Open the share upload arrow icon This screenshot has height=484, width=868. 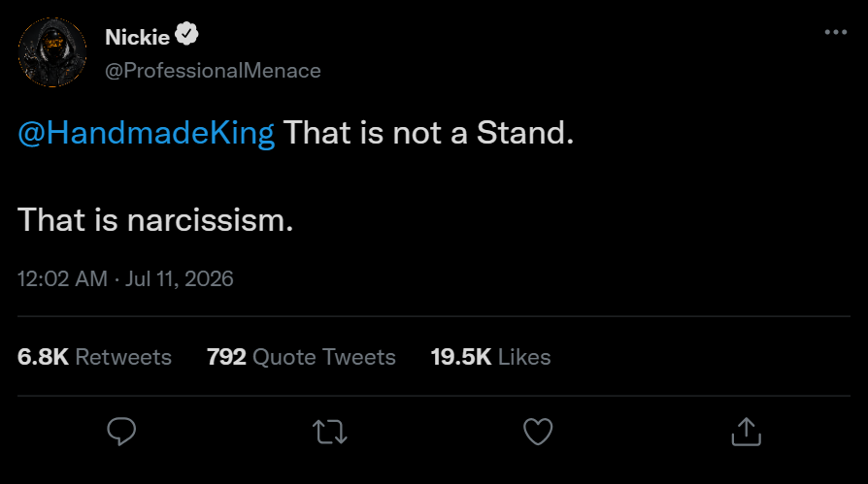[747, 432]
